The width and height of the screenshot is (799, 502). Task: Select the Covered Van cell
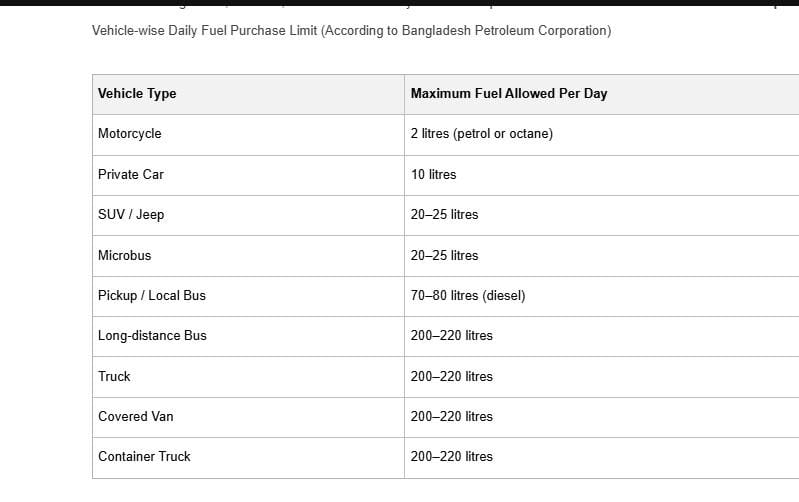click(136, 416)
